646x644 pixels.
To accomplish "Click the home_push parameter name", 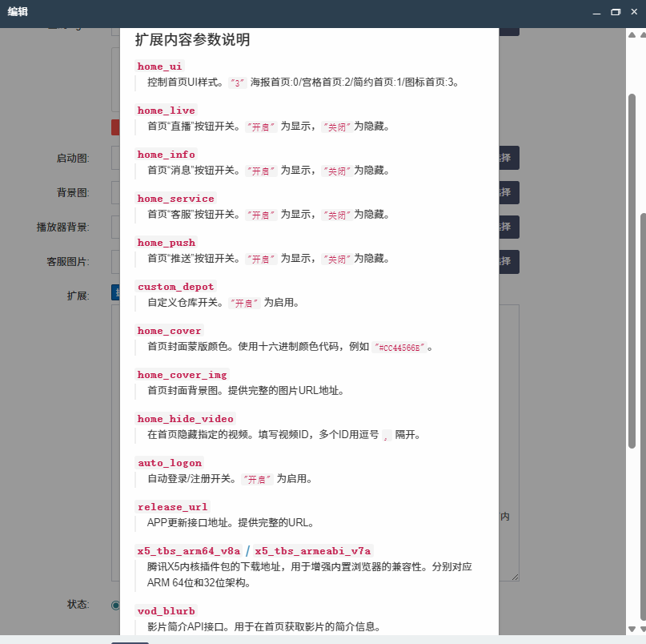I will (166, 243).
